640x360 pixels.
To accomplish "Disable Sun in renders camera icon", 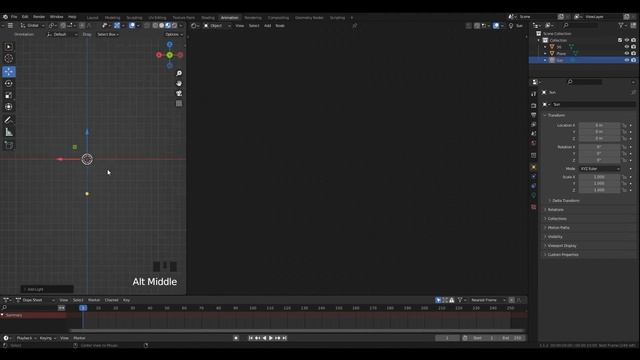I will (633, 60).
